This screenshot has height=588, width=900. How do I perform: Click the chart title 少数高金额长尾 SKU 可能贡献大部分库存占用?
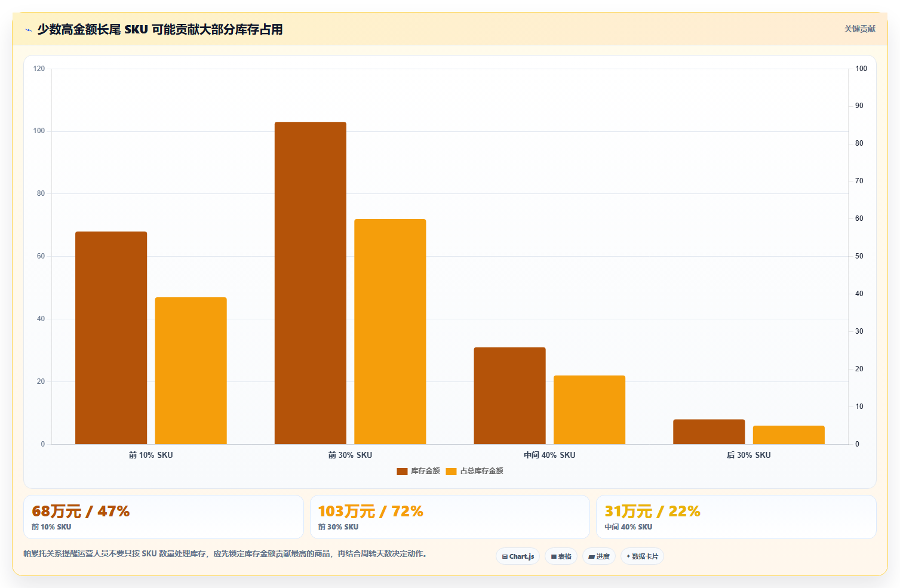coord(160,29)
